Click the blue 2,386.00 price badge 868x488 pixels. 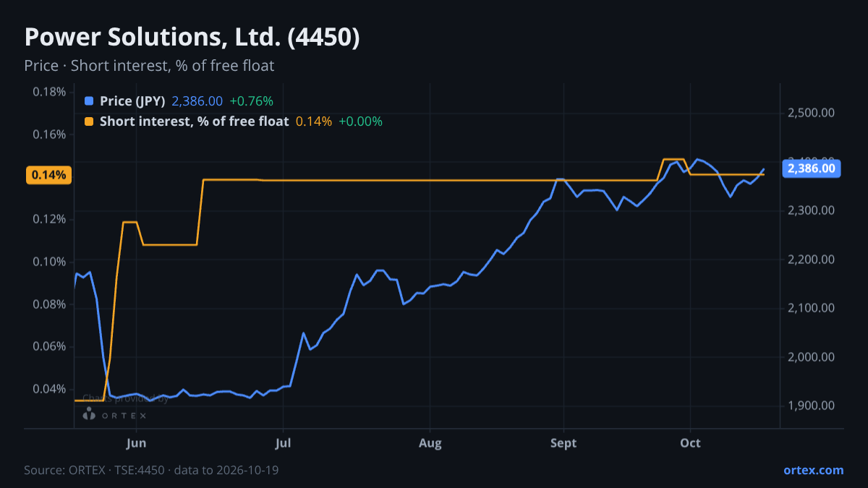[x=811, y=168]
